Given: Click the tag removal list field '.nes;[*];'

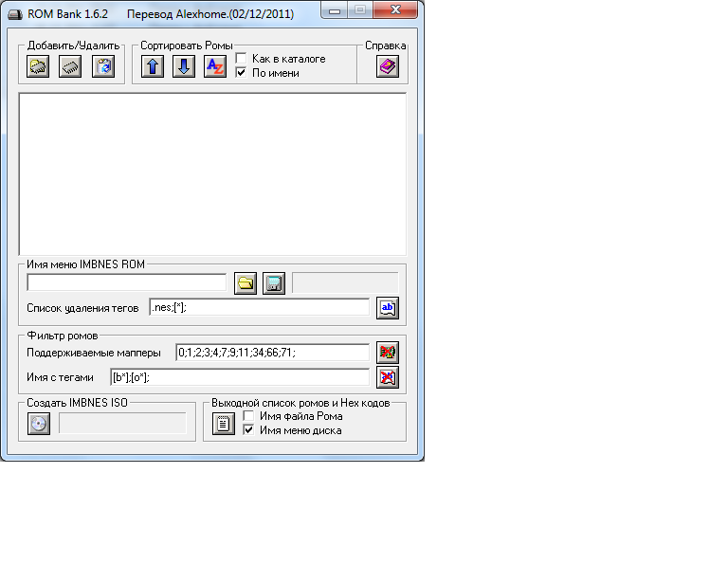Looking at the screenshot, I should [x=260, y=307].
